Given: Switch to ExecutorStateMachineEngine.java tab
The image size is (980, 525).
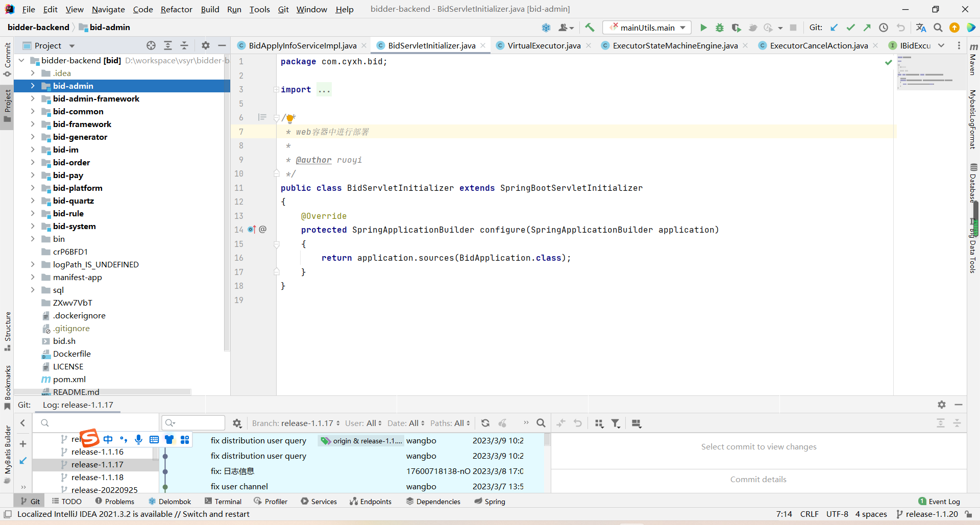Looking at the screenshot, I should point(675,45).
